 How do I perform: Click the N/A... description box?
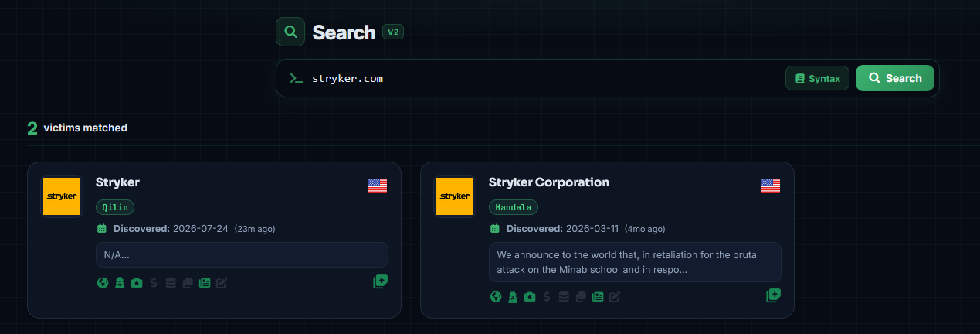tap(242, 254)
